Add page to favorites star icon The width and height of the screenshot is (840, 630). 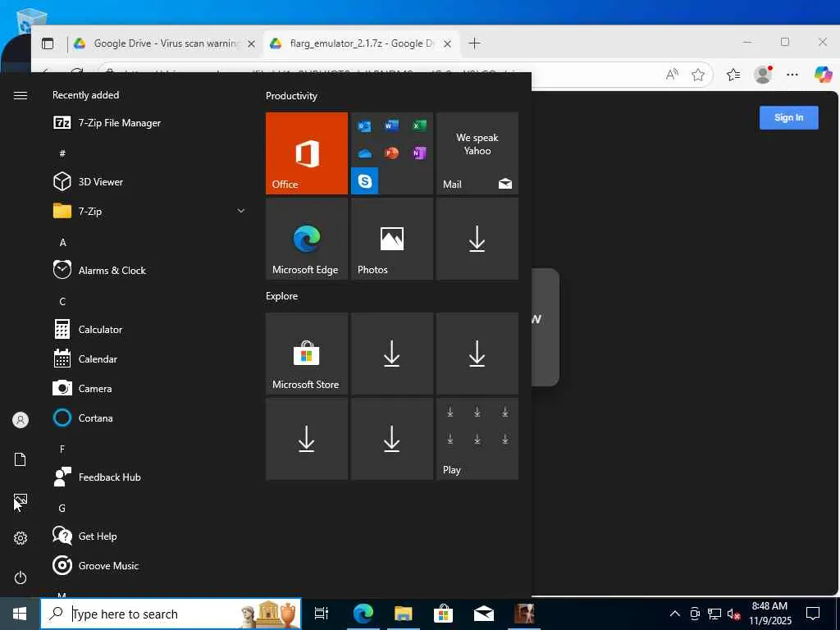point(697,75)
